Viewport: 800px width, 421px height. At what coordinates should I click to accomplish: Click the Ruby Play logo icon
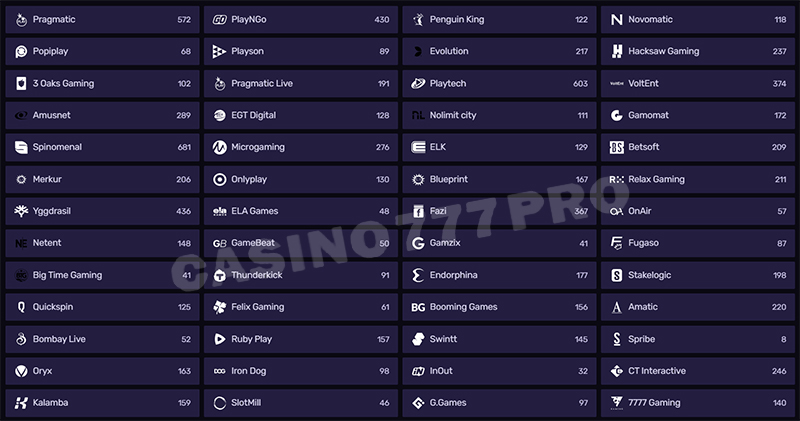point(220,339)
